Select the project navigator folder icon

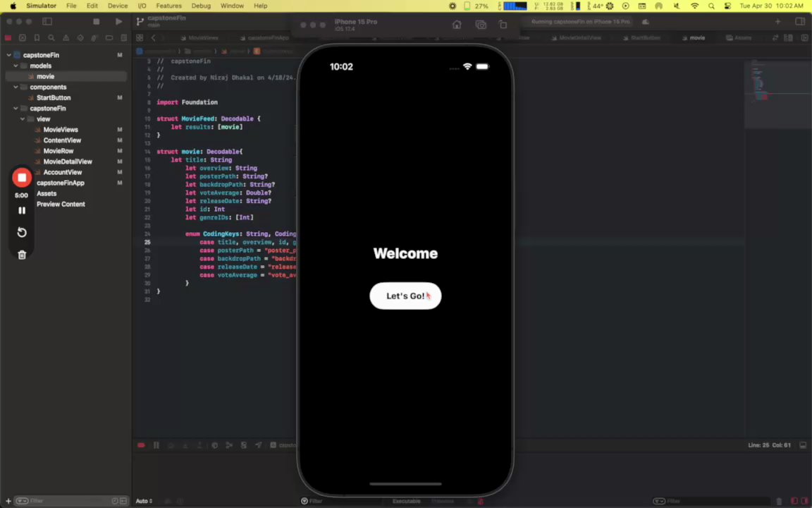(8, 38)
